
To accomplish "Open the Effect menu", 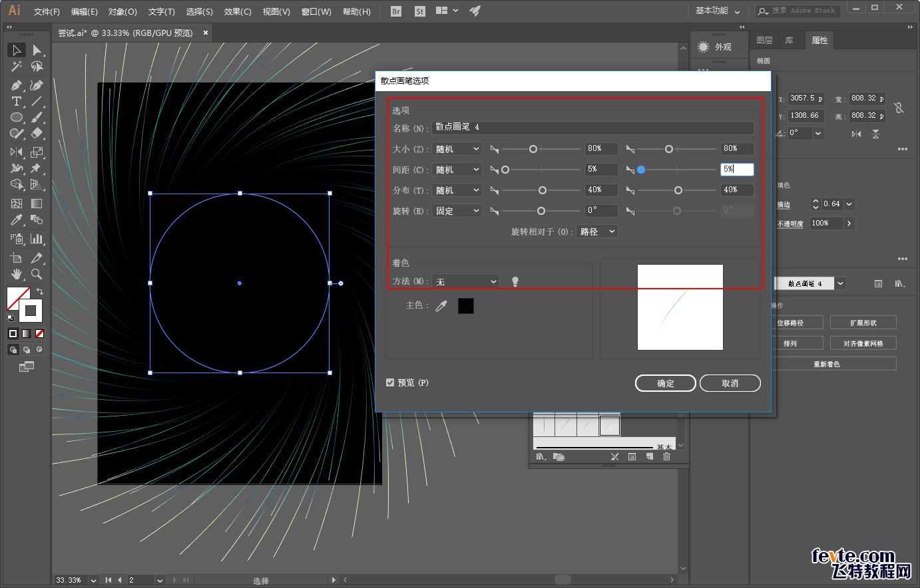I will [238, 12].
